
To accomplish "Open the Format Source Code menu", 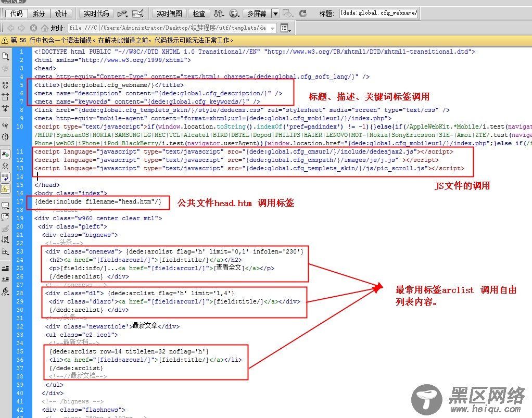I will (x=5, y=292).
